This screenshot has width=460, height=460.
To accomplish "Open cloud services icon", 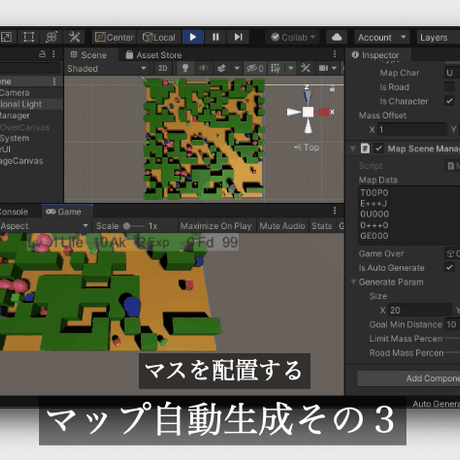I will coord(337,37).
